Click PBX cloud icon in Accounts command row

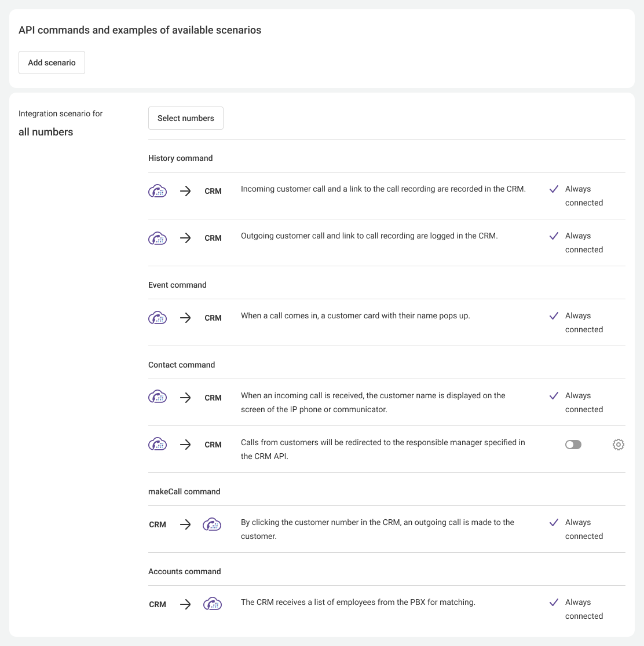point(212,604)
